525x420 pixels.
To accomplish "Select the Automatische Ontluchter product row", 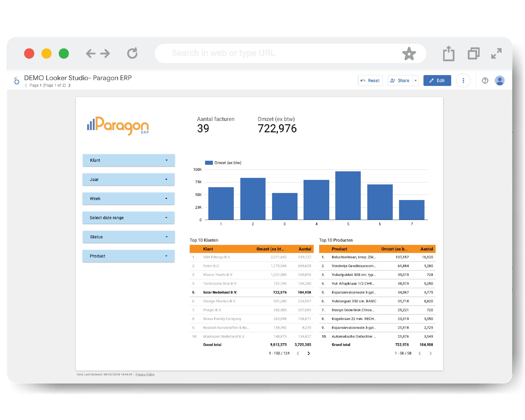I will coord(377,336).
